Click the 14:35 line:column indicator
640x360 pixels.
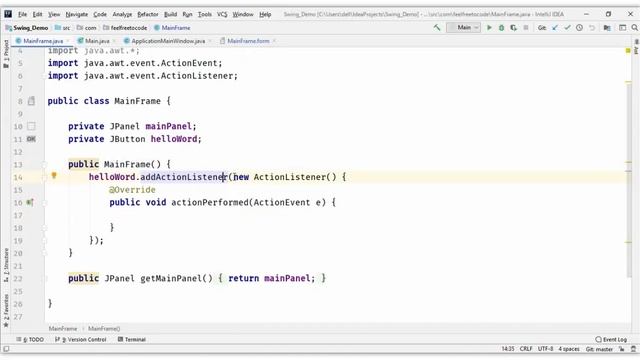[x=508, y=349]
